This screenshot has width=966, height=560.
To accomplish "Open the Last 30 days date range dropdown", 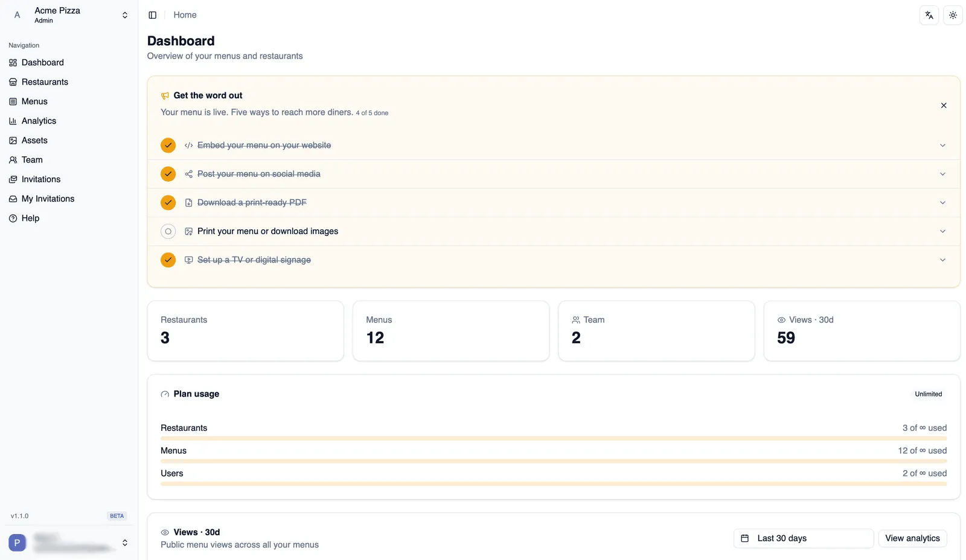I will tap(803, 538).
